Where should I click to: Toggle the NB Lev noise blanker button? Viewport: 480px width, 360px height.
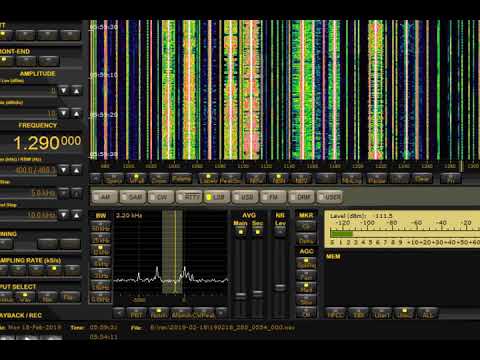pyautogui.click(x=280, y=231)
